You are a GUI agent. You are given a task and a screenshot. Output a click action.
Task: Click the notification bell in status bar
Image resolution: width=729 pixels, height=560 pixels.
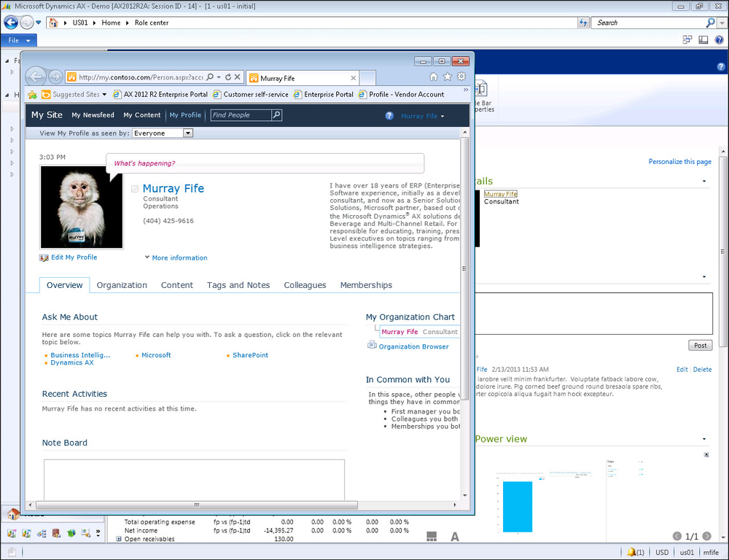pyautogui.click(x=631, y=552)
